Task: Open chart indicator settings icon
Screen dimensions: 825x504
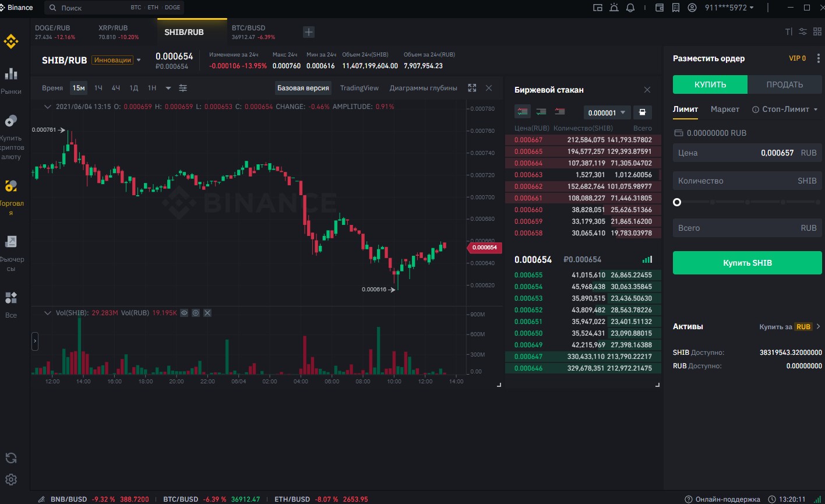Action: (x=183, y=88)
